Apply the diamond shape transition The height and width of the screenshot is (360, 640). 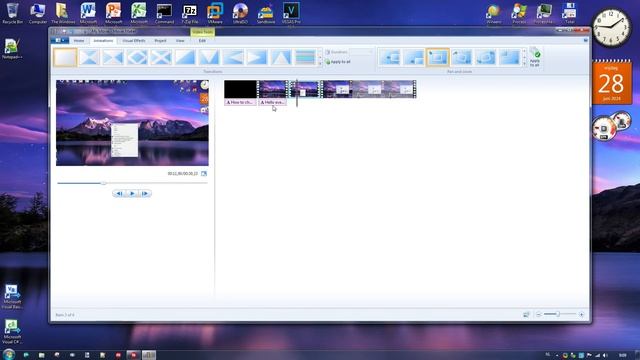137,58
